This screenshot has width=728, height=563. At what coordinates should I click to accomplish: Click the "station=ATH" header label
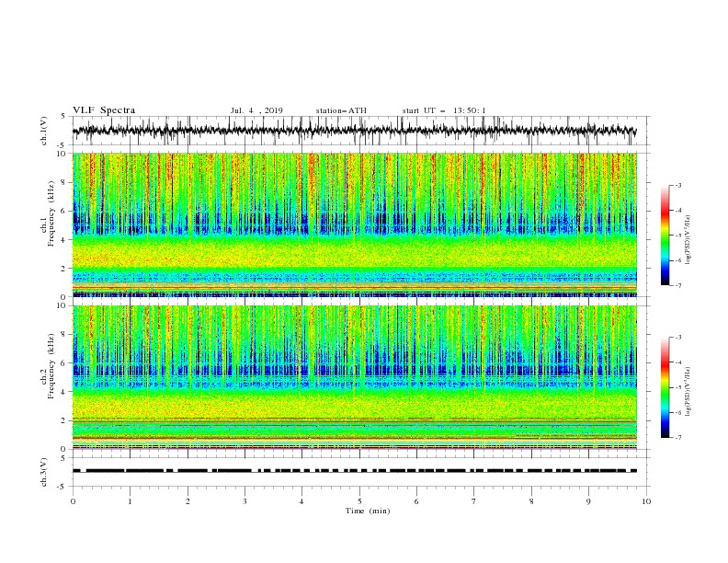tap(341, 110)
